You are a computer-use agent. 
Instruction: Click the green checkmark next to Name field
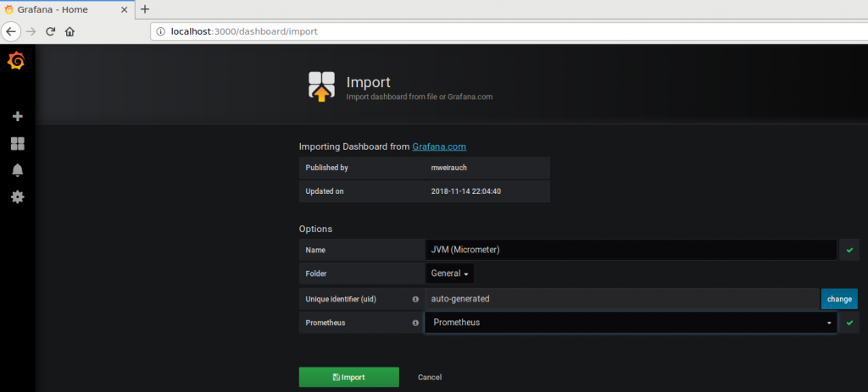point(849,251)
